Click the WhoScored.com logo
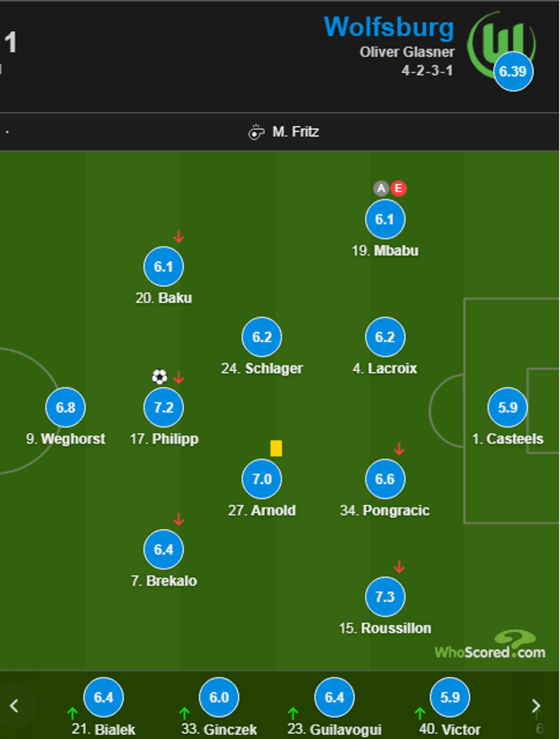Image resolution: width=560 pixels, height=739 pixels. pos(490,646)
